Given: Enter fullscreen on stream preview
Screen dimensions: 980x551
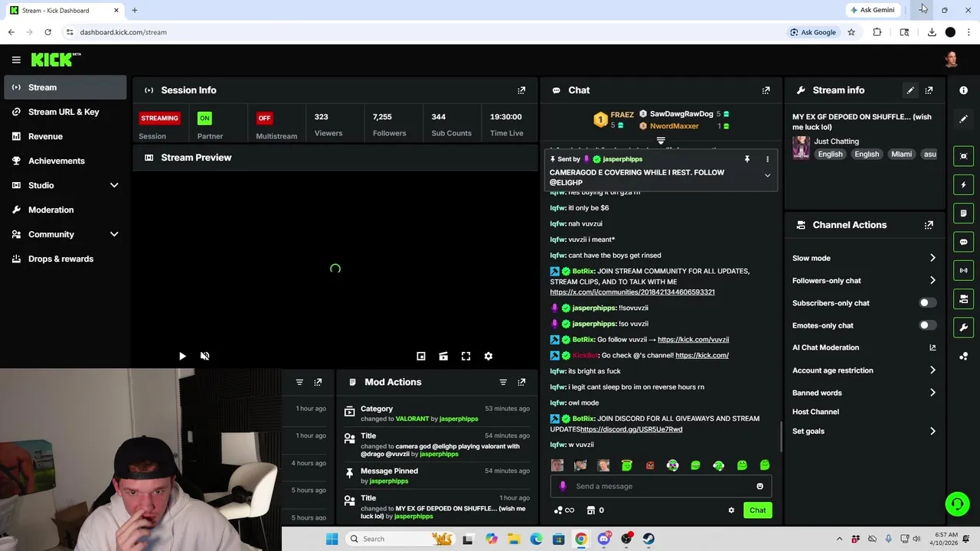Looking at the screenshot, I should [x=465, y=356].
